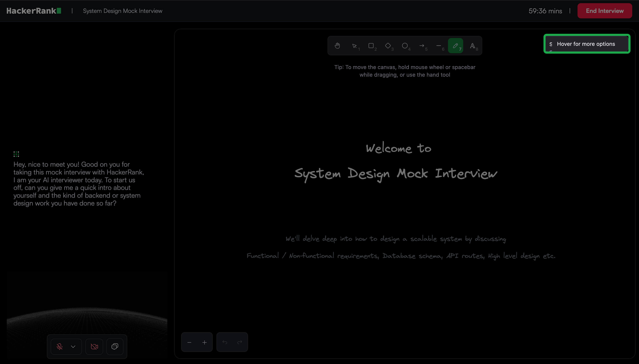The width and height of the screenshot is (639, 364).
Task: Undo the last canvas action
Action: point(225,342)
